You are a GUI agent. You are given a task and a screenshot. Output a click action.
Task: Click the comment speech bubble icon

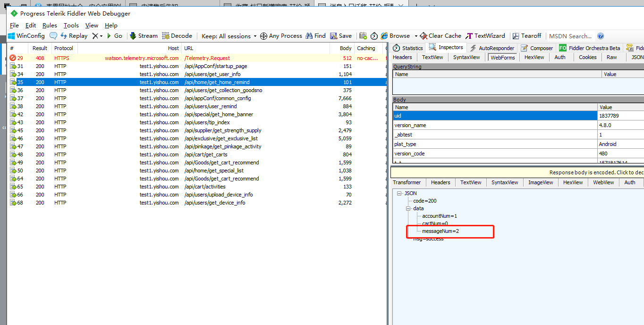53,36
